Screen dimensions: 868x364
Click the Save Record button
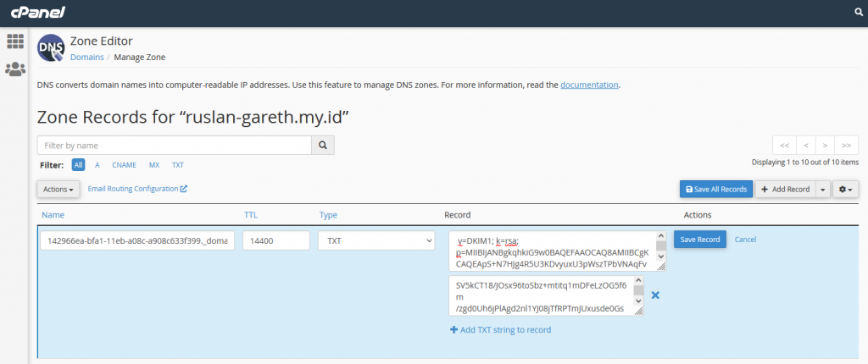(699, 240)
